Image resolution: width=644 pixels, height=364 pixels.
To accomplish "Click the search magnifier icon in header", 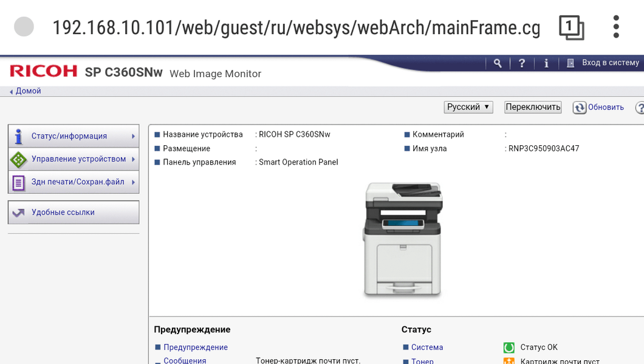I will click(498, 63).
